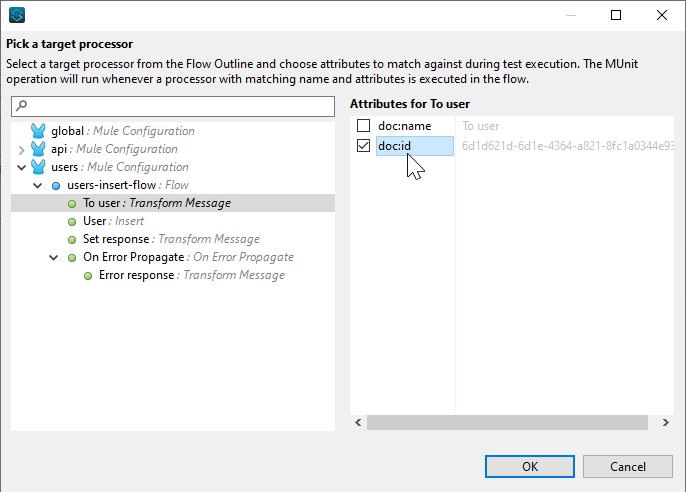Click the horizontal scrollbar track in attributes

(507, 422)
